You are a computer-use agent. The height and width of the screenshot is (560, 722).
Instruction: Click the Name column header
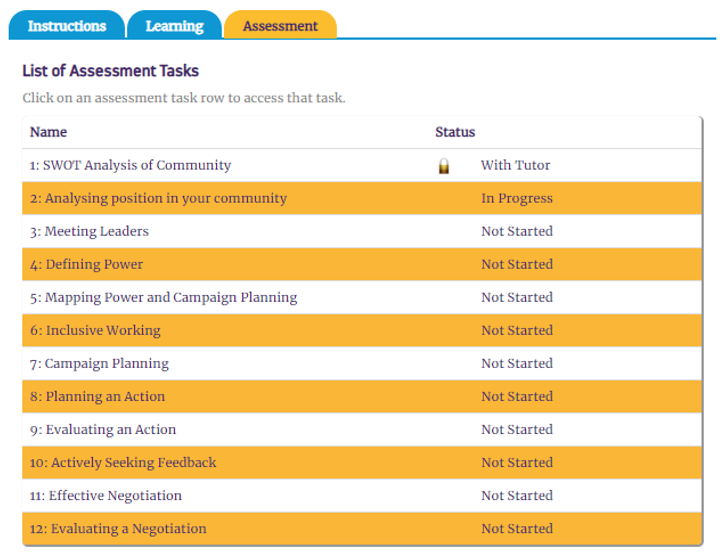[49, 132]
